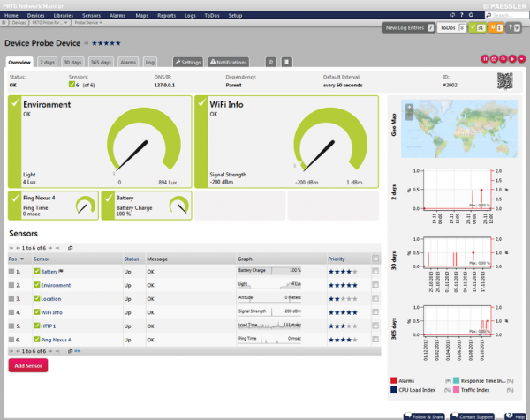530x420 pixels.
Task: Click the red round plus icon
Action: [512, 59]
